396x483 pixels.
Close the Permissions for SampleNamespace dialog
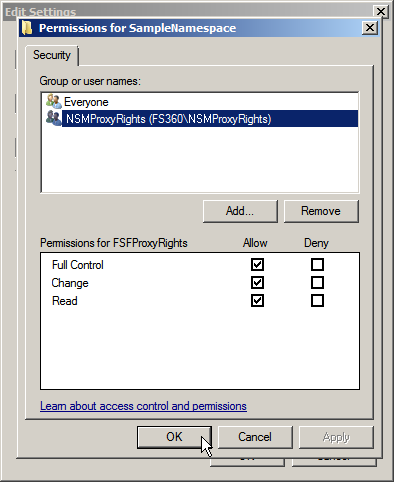371,28
